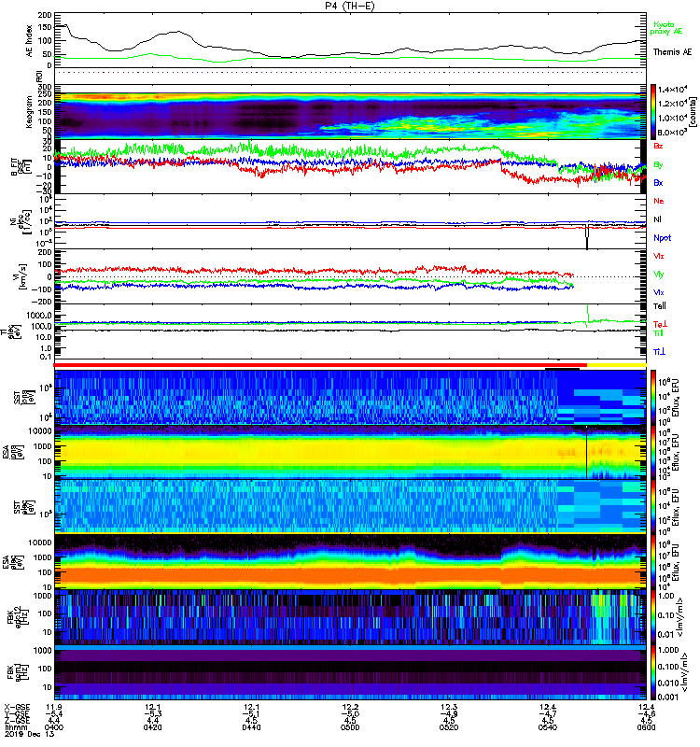Click the SST ion Eflux color bar
This screenshot has height=747, width=700.
(653, 397)
